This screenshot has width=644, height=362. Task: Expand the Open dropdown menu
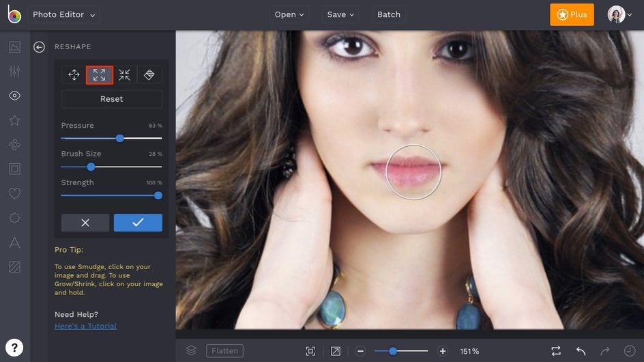point(289,14)
